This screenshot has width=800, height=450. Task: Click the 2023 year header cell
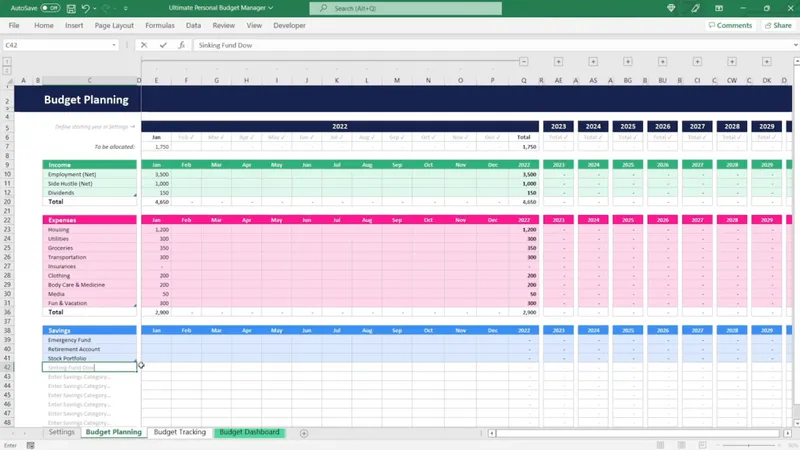(x=558, y=127)
